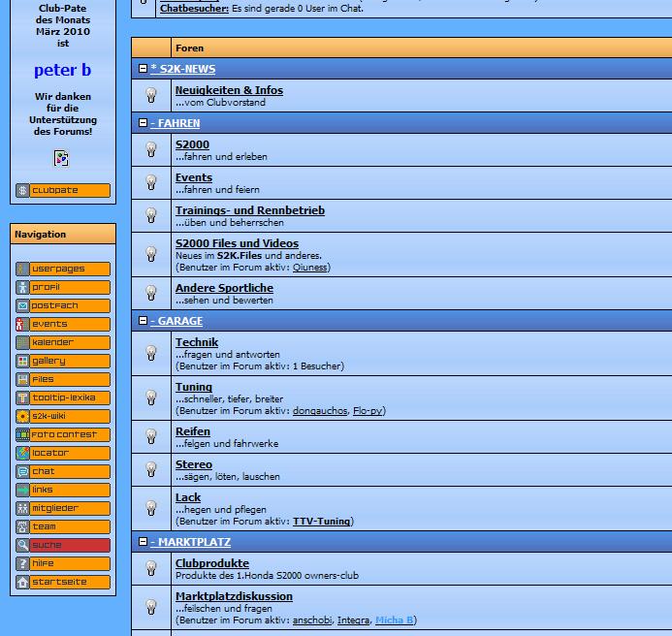672x636 pixels.
Task: Open the user profile link Qiuness
Action: (310, 267)
